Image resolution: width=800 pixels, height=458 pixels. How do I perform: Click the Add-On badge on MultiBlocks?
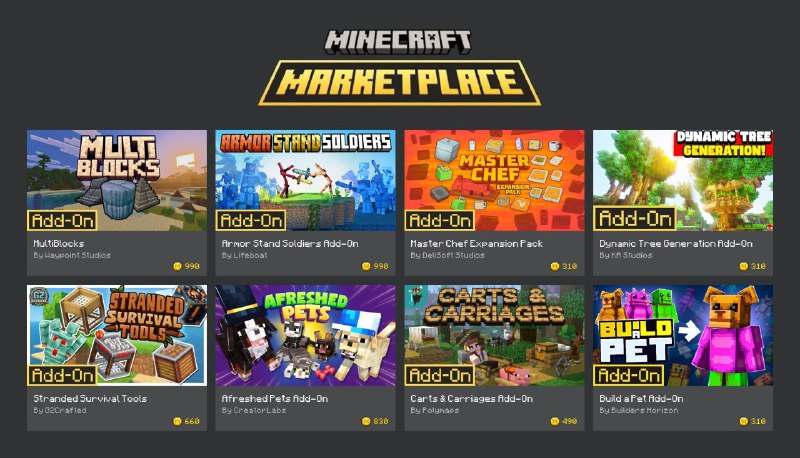(x=62, y=220)
